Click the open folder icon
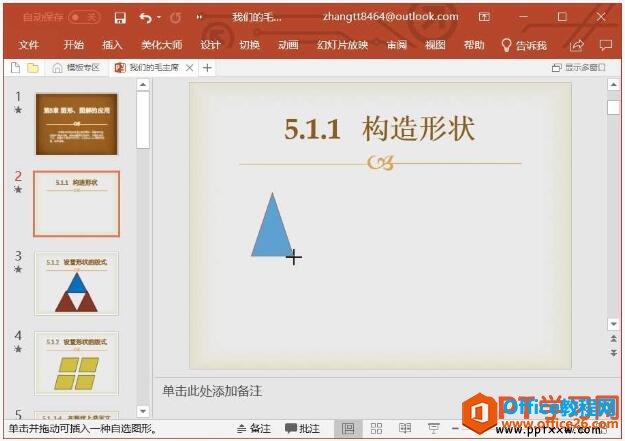Image resolution: width=625 pixels, height=441 pixels. click(x=33, y=68)
